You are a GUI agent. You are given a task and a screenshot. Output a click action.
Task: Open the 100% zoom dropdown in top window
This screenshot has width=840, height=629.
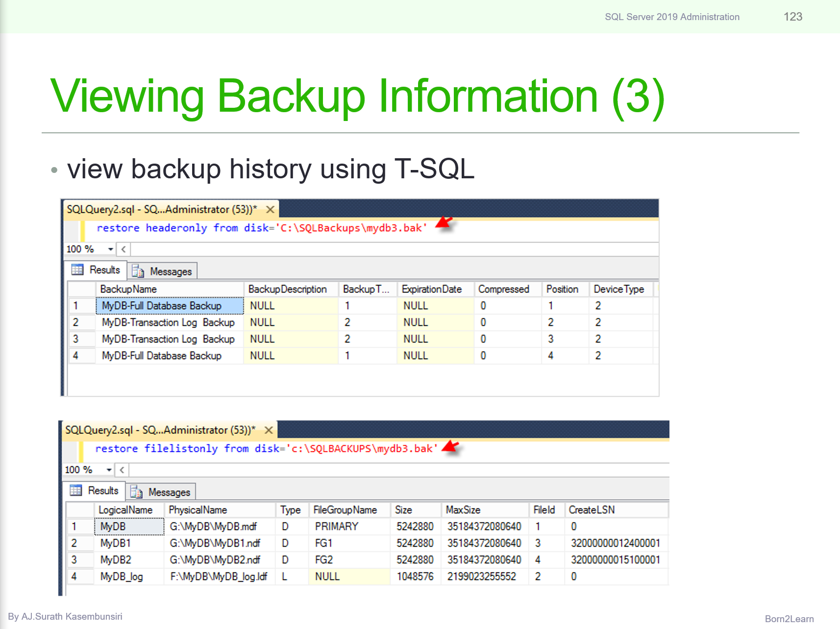tap(110, 249)
